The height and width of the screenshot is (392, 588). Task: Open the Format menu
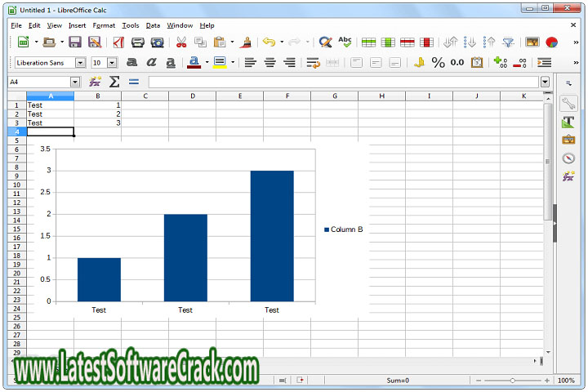pos(104,25)
